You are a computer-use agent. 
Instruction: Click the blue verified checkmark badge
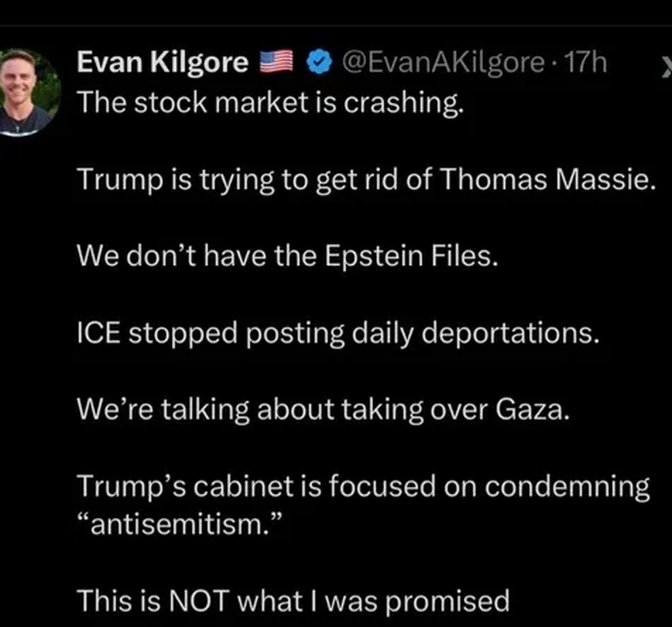[318, 64]
